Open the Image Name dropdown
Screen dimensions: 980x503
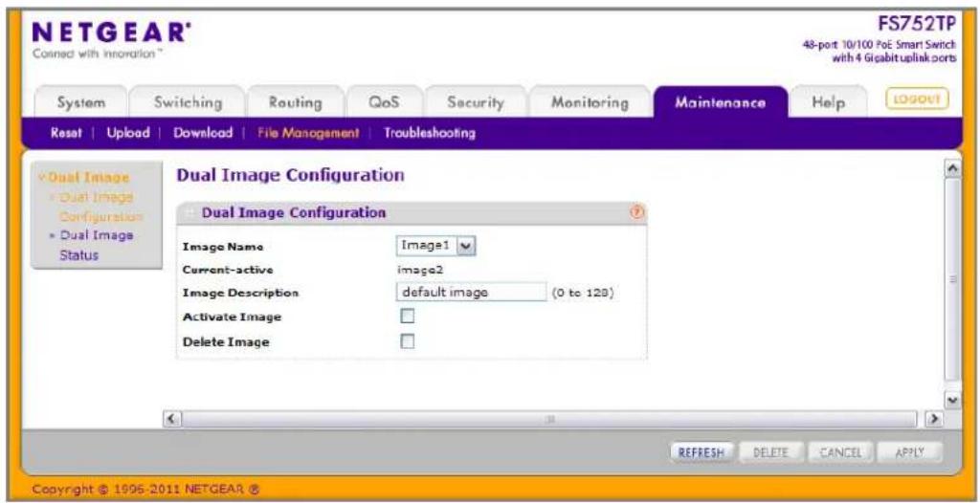(435, 246)
